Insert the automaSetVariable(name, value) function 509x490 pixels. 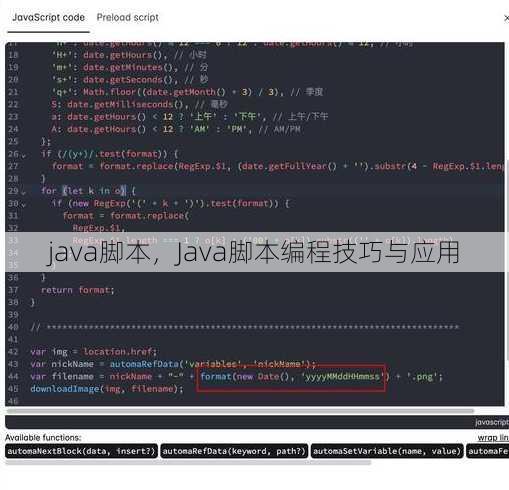coord(387,451)
